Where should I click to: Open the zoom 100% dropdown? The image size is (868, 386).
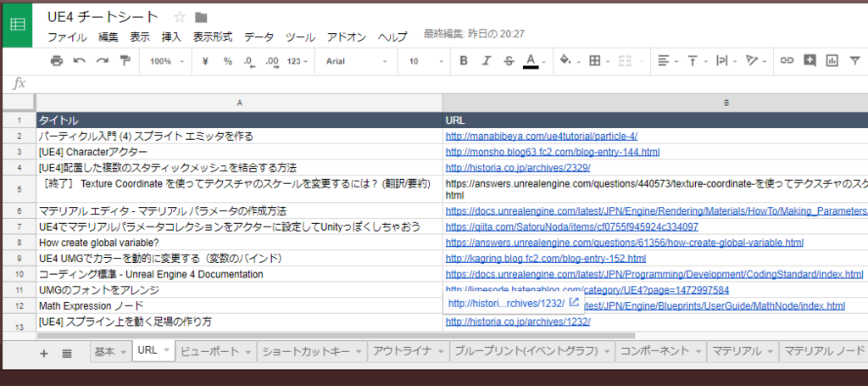point(167,61)
